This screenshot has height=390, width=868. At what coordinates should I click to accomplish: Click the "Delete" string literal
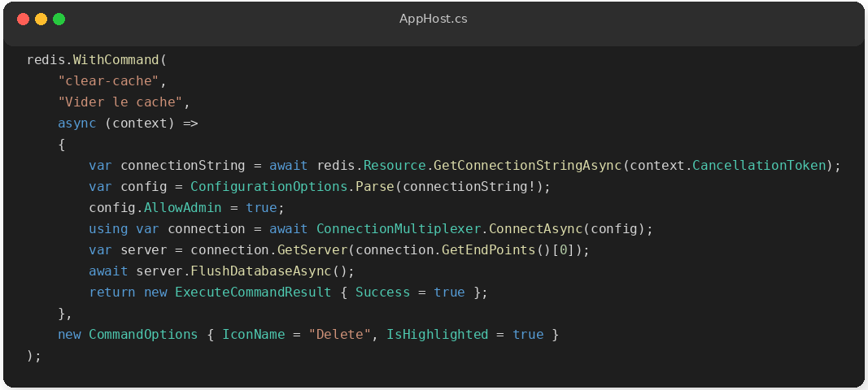click(x=339, y=335)
